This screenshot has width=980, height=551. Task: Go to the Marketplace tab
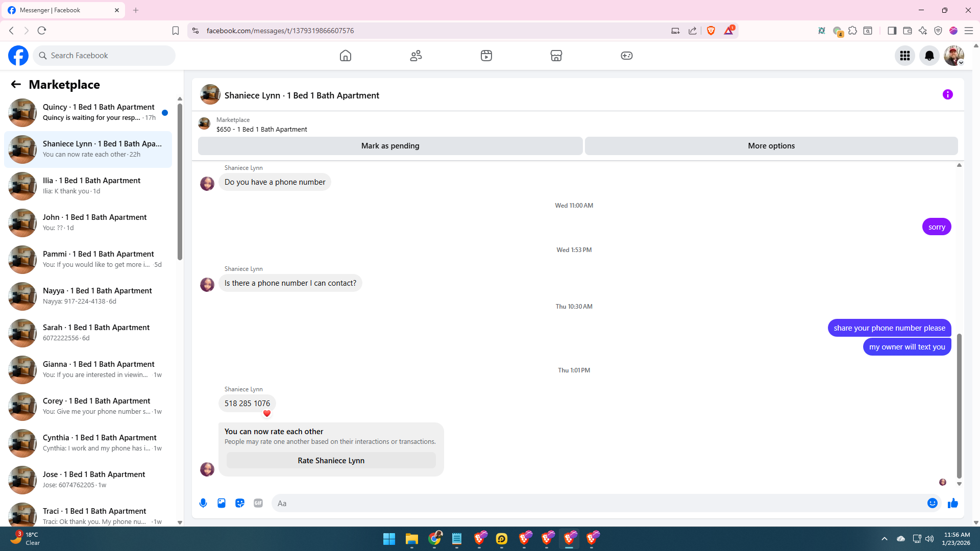click(x=556, y=56)
